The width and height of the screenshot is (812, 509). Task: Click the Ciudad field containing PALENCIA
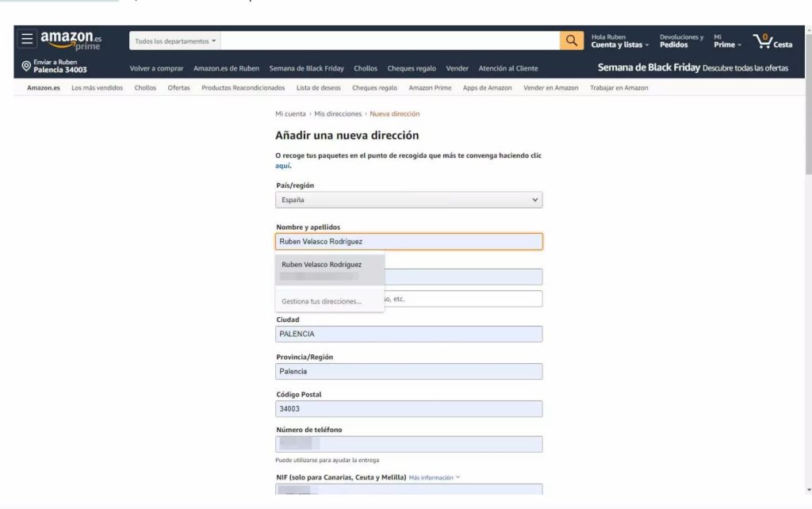tap(408, 334)
